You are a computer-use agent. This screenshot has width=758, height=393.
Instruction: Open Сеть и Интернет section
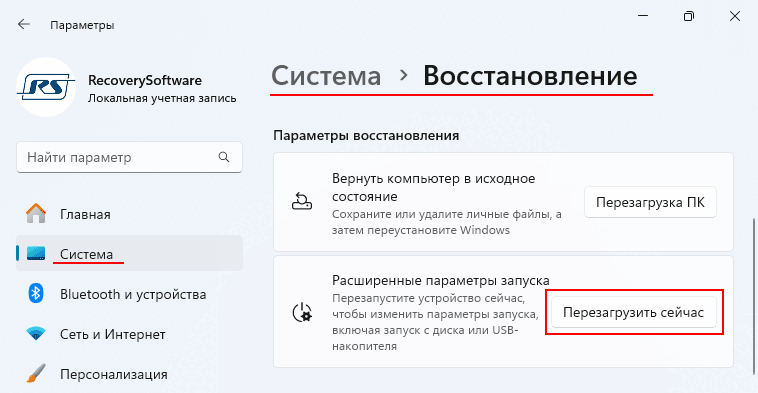click(x=129, y=334)
